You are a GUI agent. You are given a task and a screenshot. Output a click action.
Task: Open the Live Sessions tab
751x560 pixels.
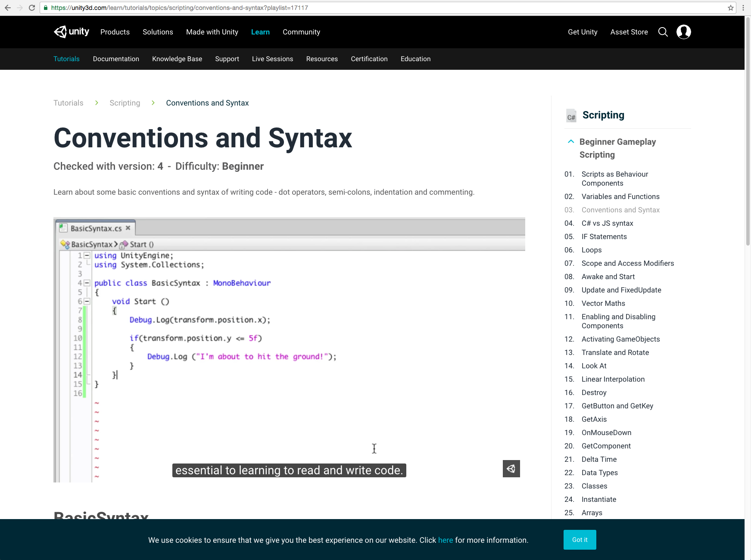[272, 59]
